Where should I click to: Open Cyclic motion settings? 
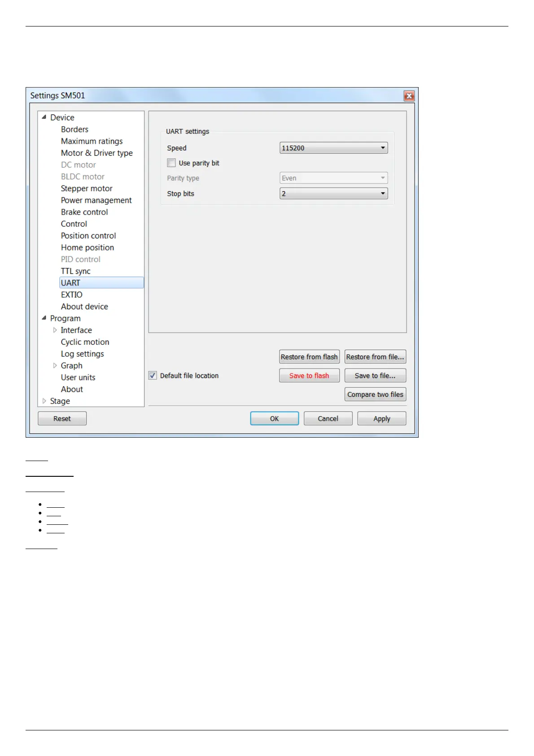[85, 342]
